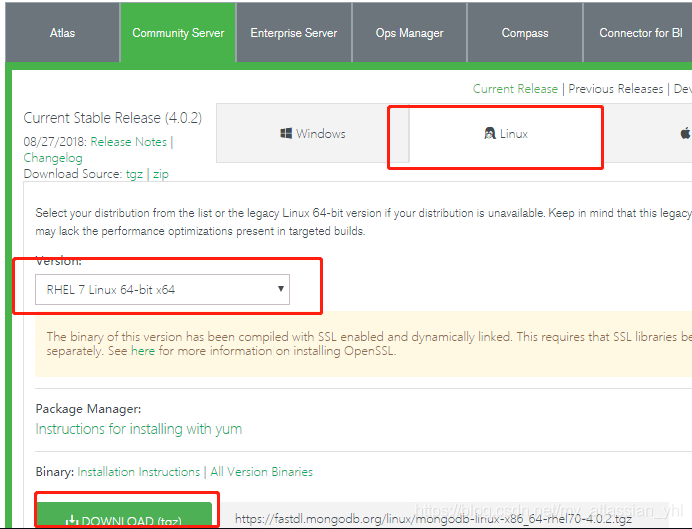Click the fastdl.mongodb.org download URL text
Viewport: 692px width, 529px height.
pos(433,519)
